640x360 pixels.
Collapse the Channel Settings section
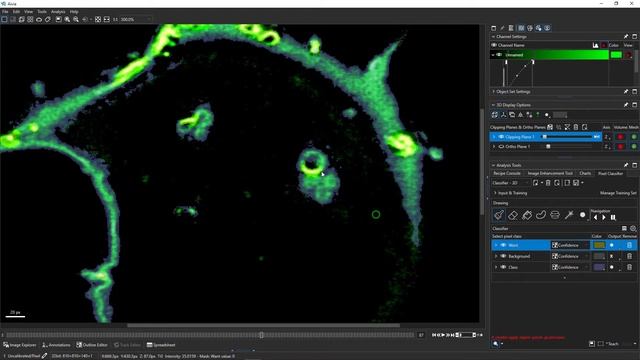click(493, 37)
